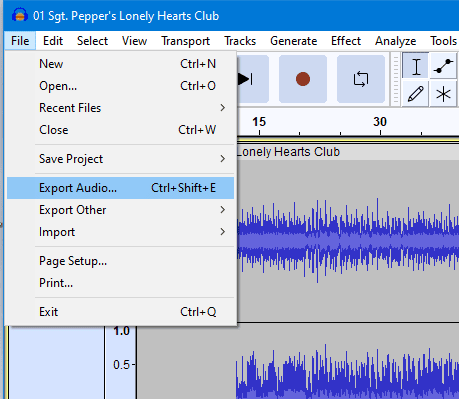This screenshot has height=399, width=459.
Task: Open Page Setup... from the menu
Action: 120,261
